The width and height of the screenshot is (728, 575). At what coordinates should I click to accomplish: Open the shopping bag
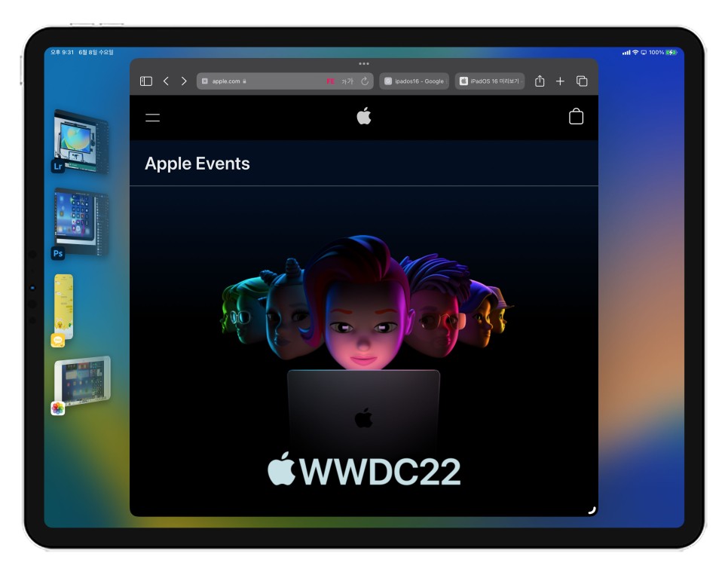577,117
